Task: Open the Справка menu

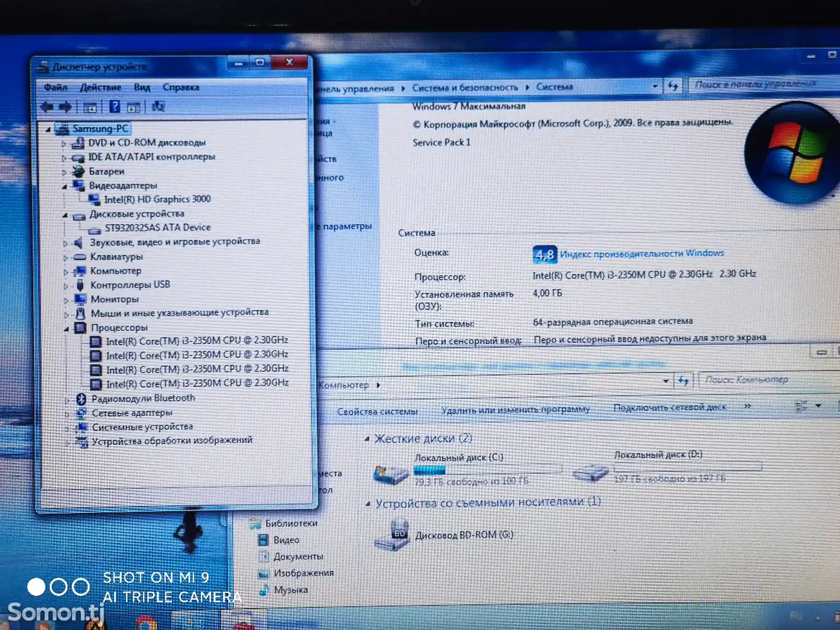Action: click(x=181, y=87)
